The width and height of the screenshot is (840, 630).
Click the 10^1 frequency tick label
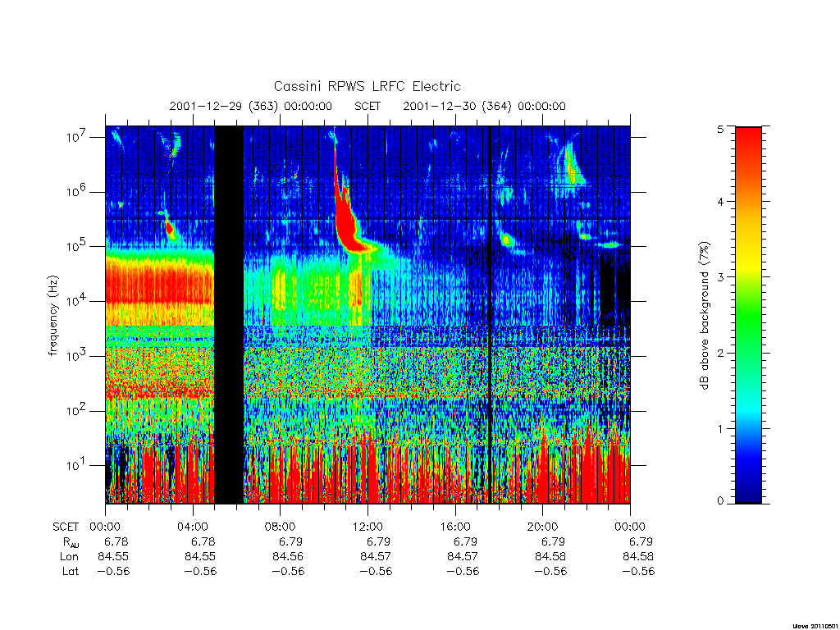(77, 466)
